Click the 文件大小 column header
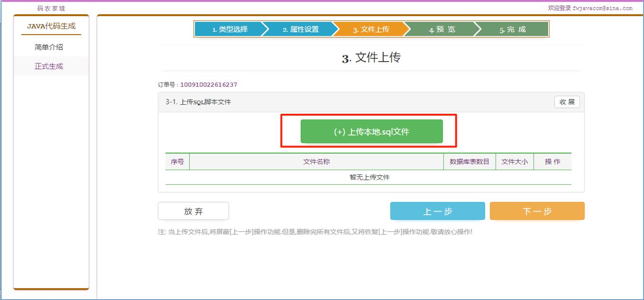The image size is (644, 300). pyautogui.click(x=515, y=162)
